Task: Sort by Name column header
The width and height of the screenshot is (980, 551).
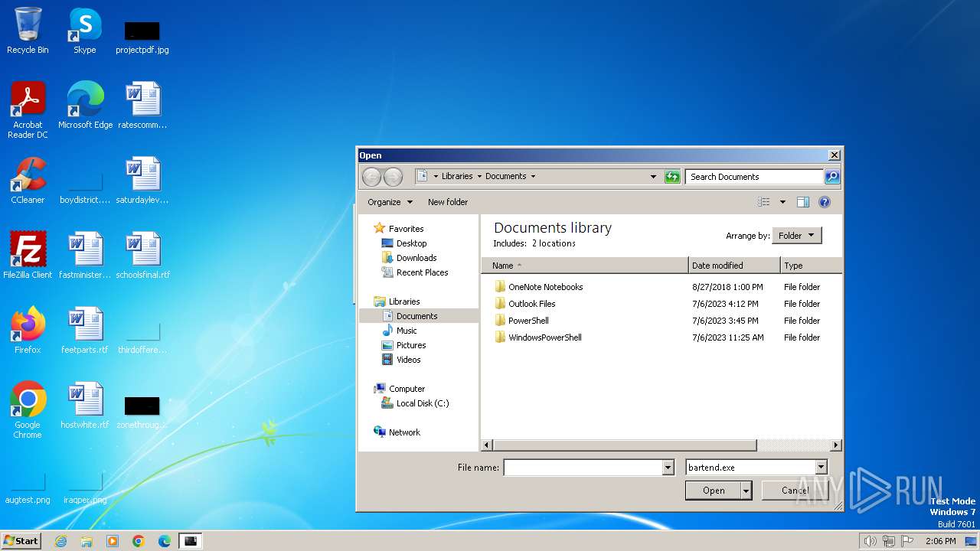Action: tap(585, 266)
